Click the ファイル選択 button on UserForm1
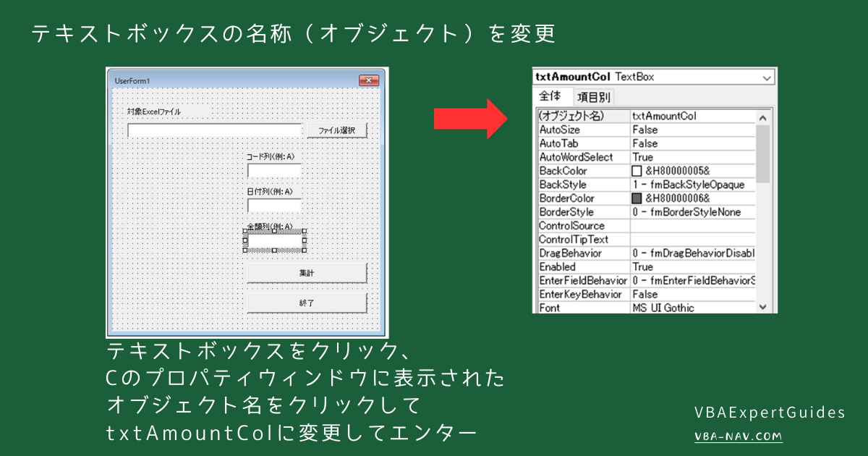This screenshot has width=868, height=456. [336, 129]
